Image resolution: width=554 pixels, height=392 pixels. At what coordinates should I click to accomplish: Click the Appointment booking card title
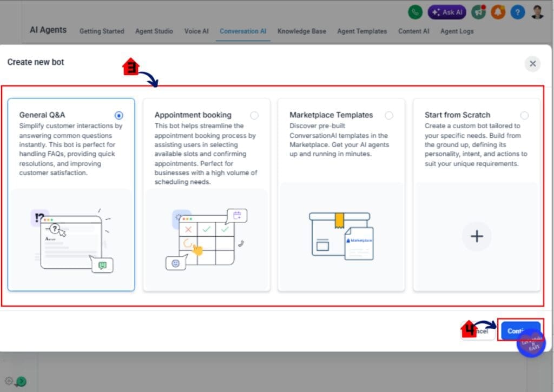coord(193,115)
